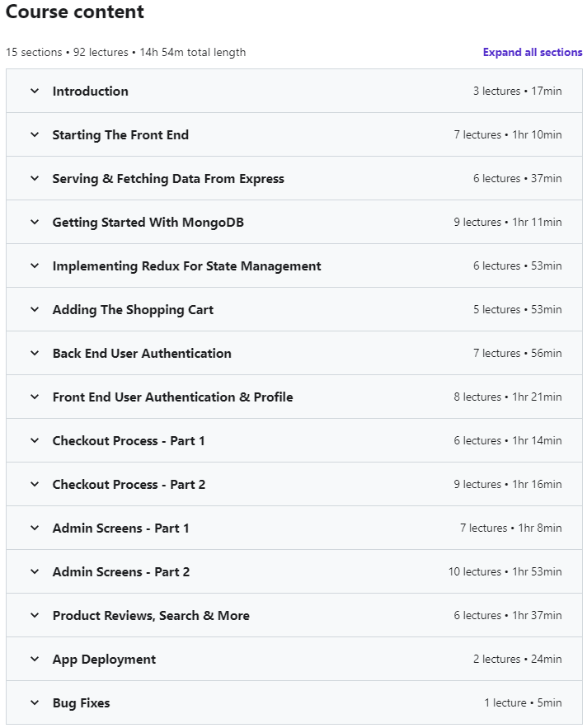Screen dimensions: 587x728
Task: Expand the App Deployment chevron
Action: tap(35, 659)
